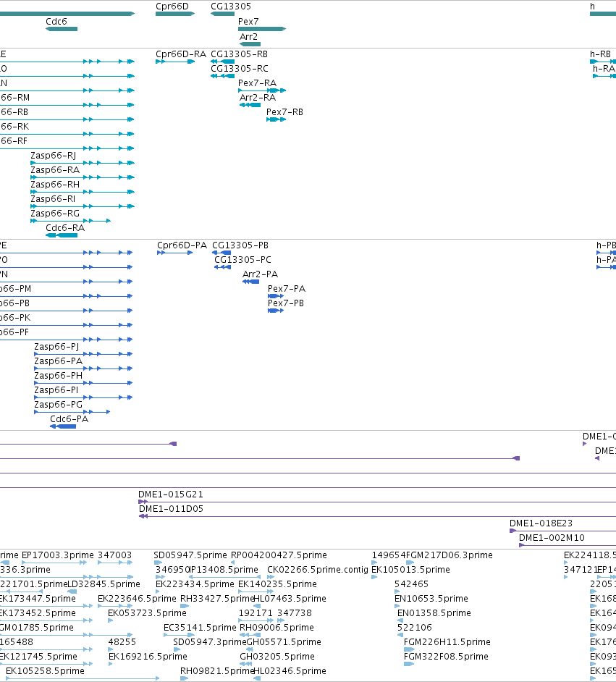
Task: Click the CG13305-RB transcript
Action: (x=222, y=62)
